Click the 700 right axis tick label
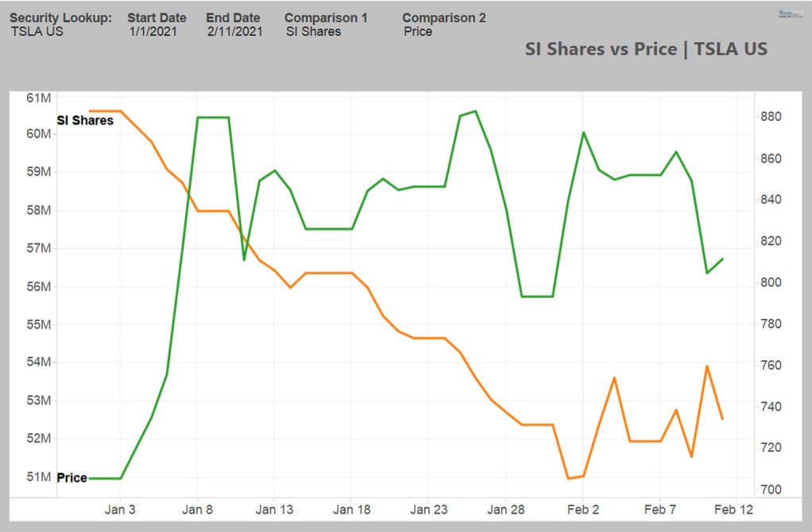This screenshot has height=532, width=812. point(771,489)
